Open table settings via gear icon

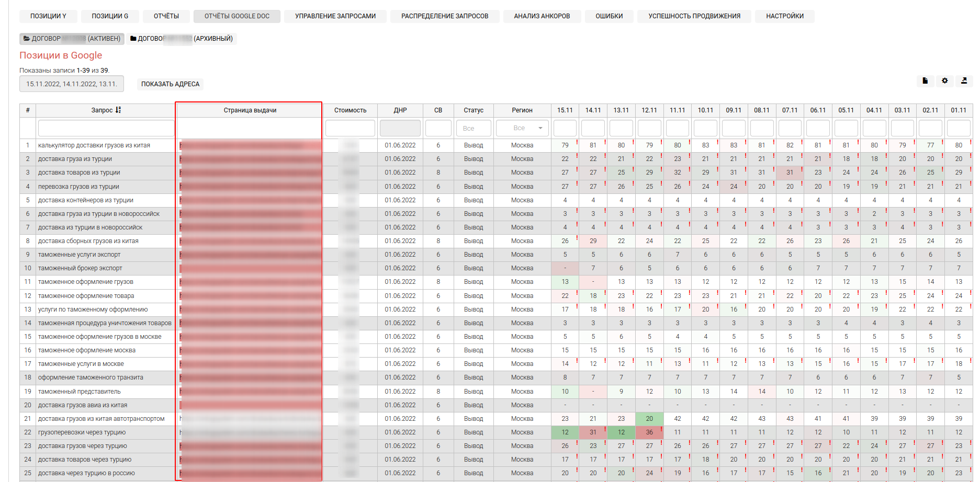pyautogui.click(x=944, y=81)
